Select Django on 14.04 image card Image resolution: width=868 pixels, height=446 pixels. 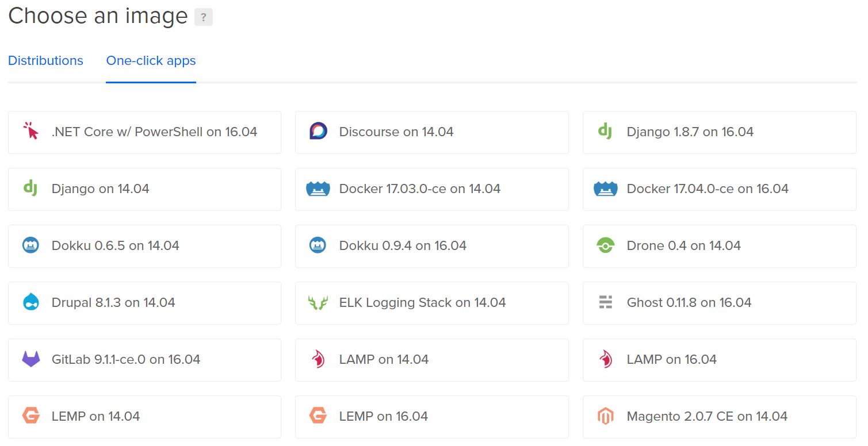pos(144,189)
